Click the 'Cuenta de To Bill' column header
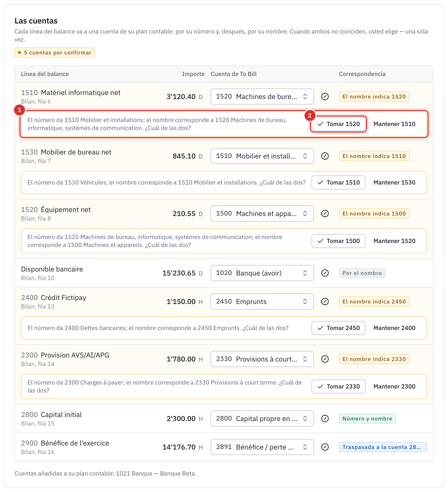 [234, 74]
